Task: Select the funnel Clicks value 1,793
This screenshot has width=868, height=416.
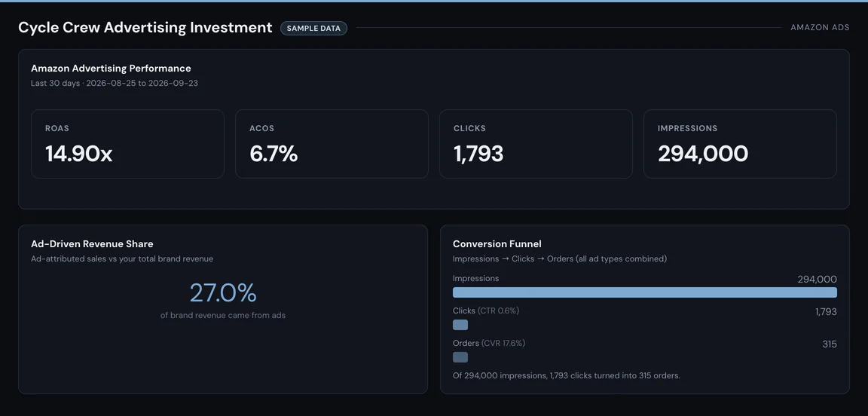Action: pyautogui.click(x=826, y=312)
